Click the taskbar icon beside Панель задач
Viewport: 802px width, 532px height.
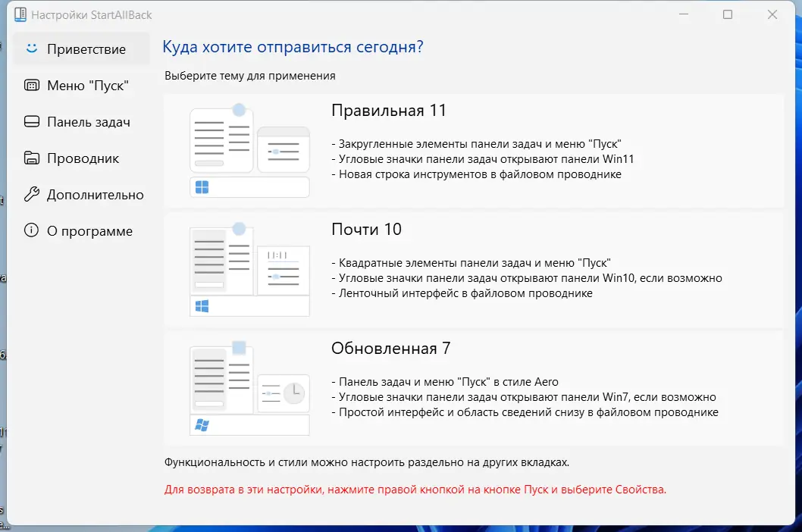pyautogui.click(x=32, y=122)
